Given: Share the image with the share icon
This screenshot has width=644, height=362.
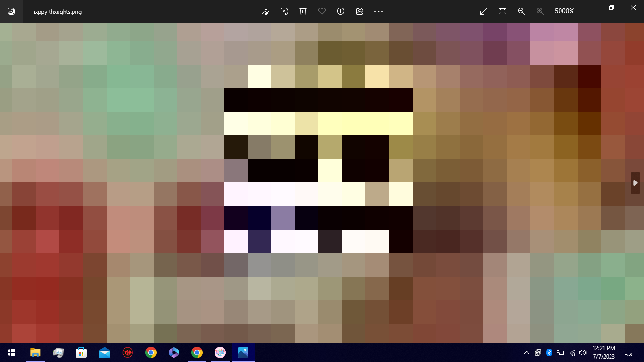Looking at the screenshot, I should tap(360, 11).
